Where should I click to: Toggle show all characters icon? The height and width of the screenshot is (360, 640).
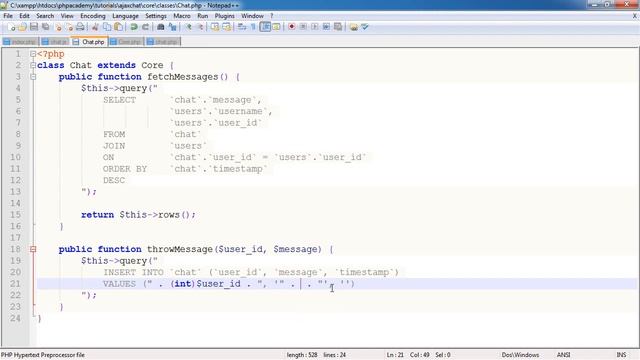tap(253, 27)
